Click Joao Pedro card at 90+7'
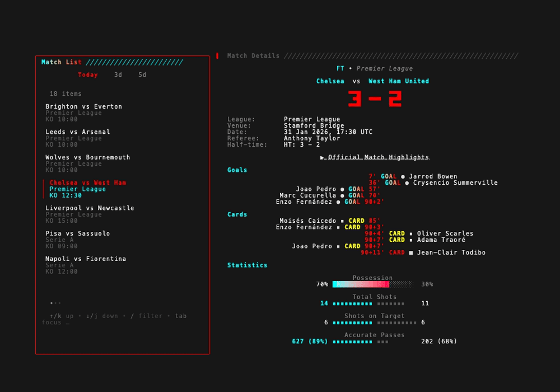Viewport: 560px width, 392px height. click(338, 246)
